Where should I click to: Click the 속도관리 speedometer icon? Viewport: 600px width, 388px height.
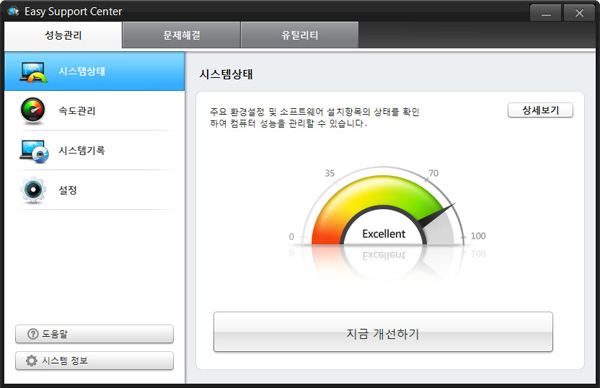click(x=33, y=111)
